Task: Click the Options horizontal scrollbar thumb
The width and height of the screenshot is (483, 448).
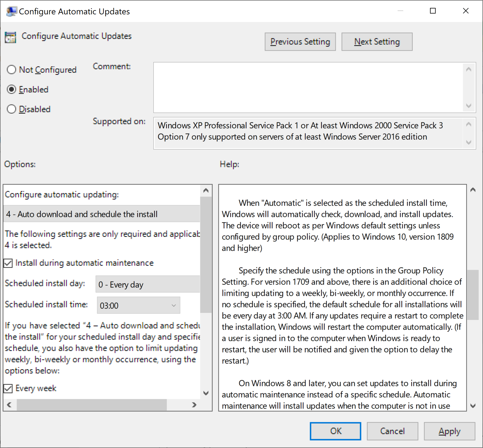Action: (92, 405)
